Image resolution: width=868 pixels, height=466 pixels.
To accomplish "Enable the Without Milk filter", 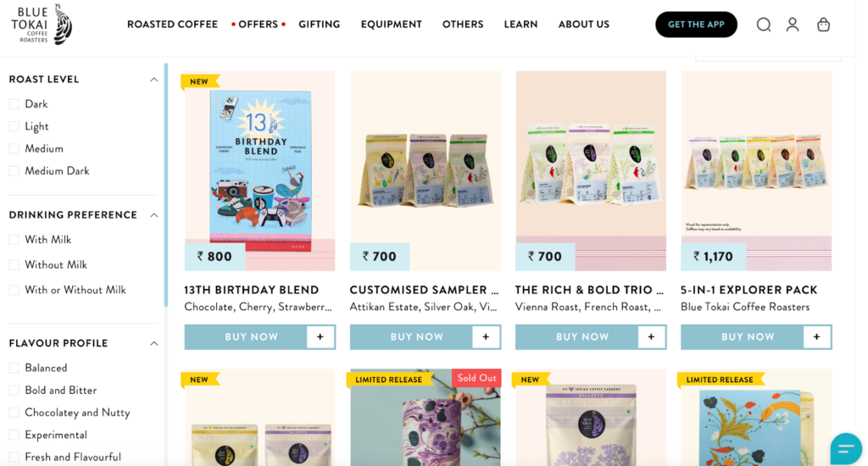I will coord(14,264).
